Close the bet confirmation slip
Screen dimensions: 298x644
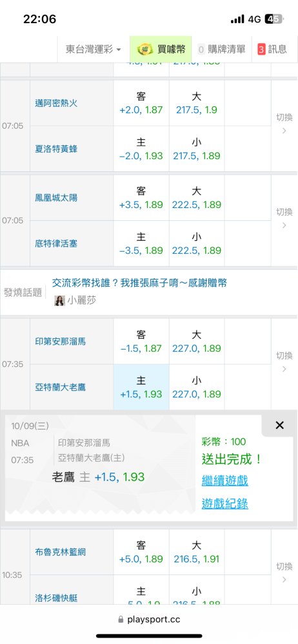tap(279, 426)
